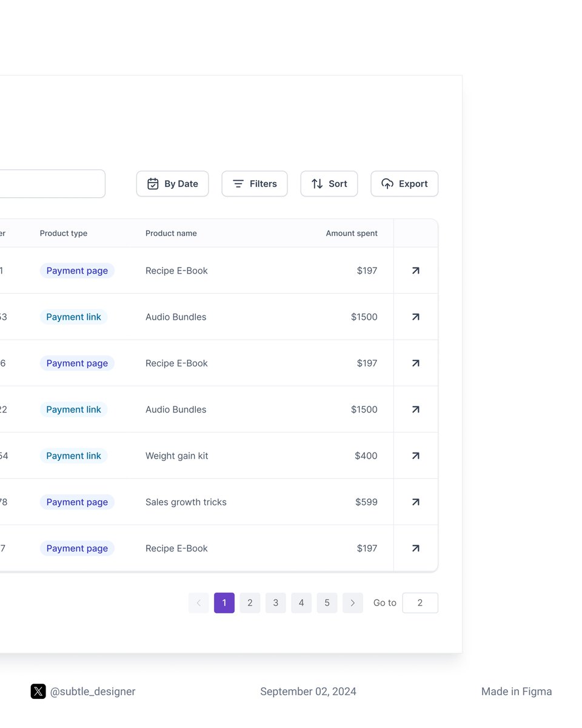Click the Sort button label

click(338, 184)
